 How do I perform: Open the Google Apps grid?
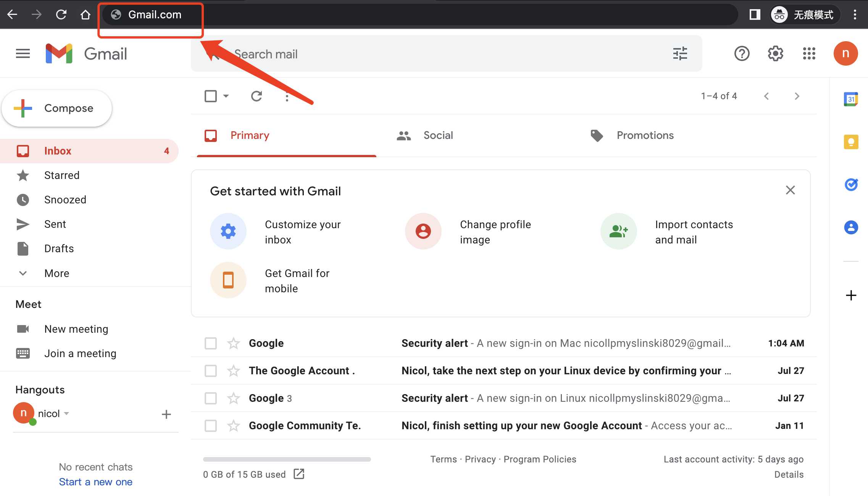tap(808, 53)
